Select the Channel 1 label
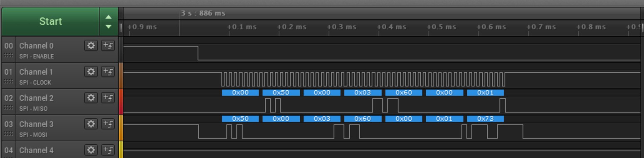 pos(36,72)
